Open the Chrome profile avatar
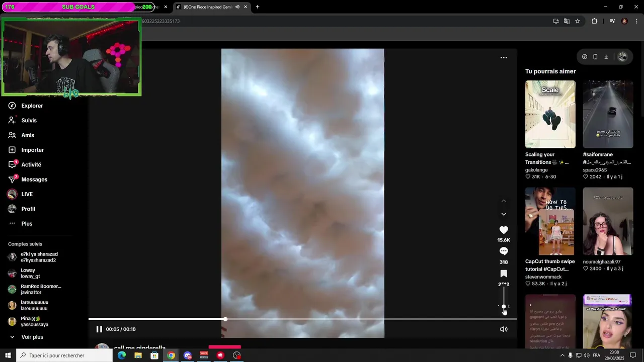This screenshot has width=644, height=362. point(624,21)
